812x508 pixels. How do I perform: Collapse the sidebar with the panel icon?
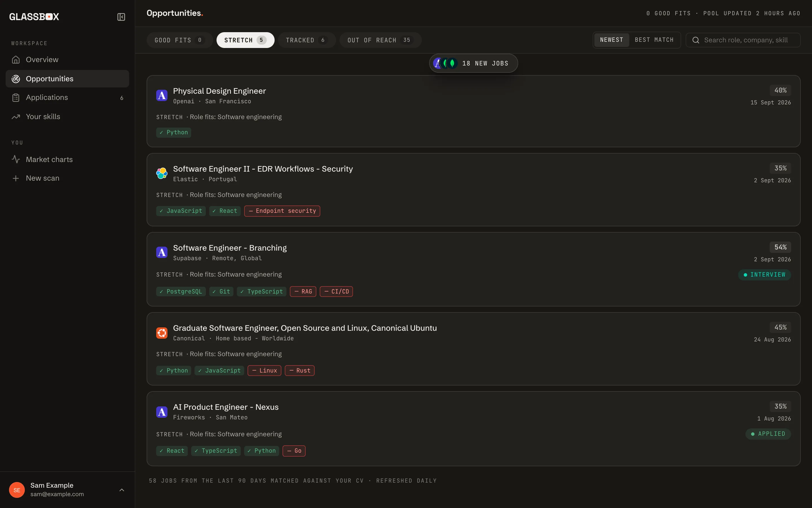click(x=121, y=17)
